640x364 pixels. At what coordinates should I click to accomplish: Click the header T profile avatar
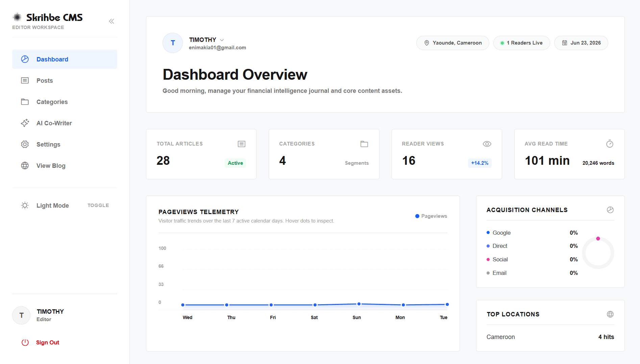click(x=173, y=43)
